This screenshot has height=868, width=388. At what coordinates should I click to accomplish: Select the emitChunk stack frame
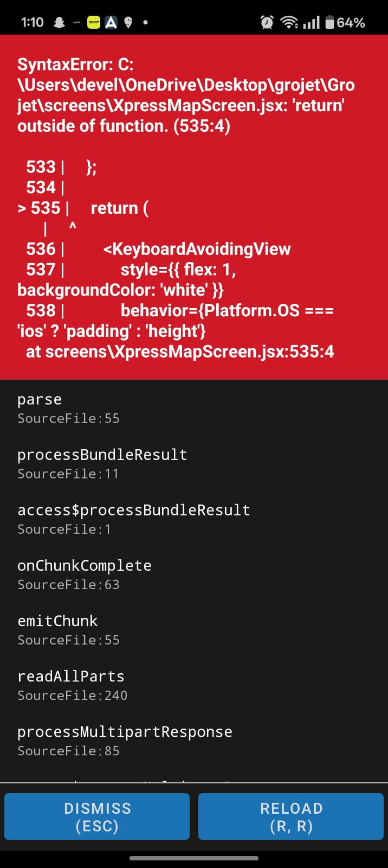[x=194, y=629]
